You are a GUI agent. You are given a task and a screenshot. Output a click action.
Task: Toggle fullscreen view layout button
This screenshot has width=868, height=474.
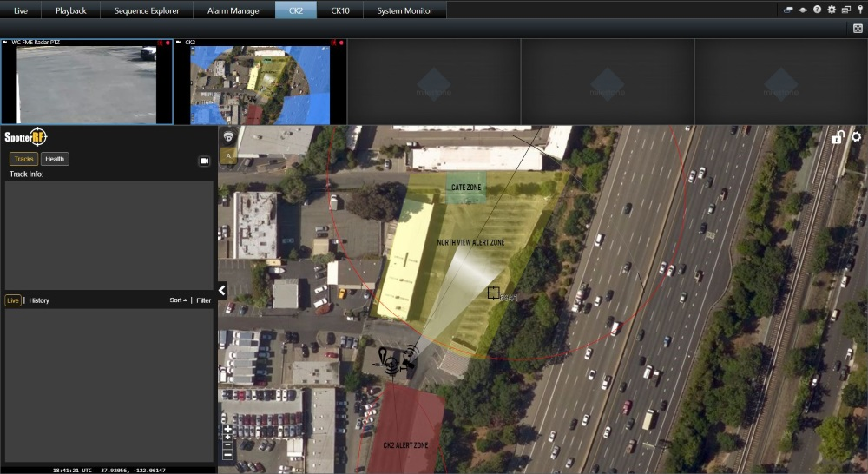(x=858, y=29)
